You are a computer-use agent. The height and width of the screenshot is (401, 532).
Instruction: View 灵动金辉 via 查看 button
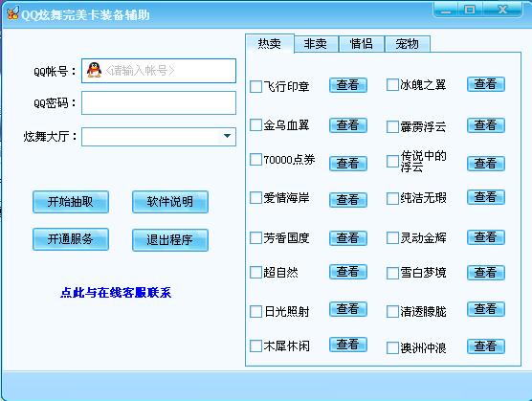tap(486, 236)
